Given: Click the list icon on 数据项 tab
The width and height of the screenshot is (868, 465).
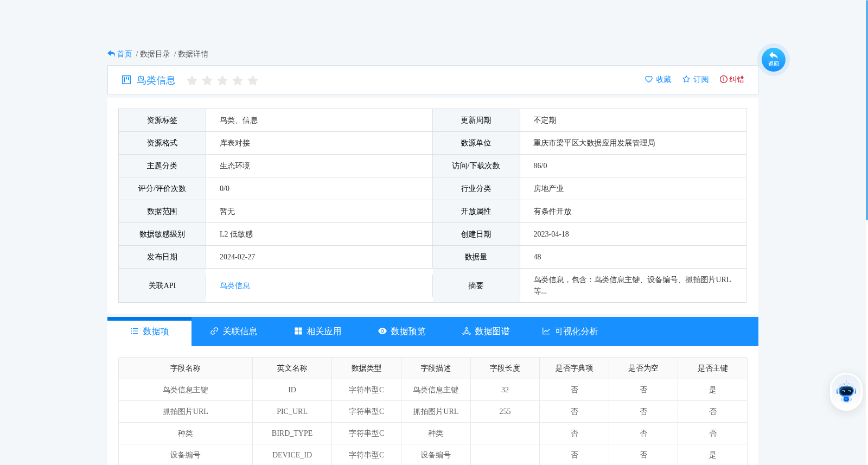Looking at the screenshot, I should 135,331.
